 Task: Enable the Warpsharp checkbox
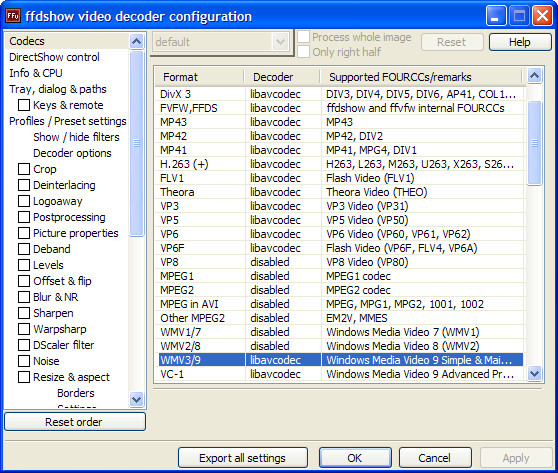pos(24,329)
